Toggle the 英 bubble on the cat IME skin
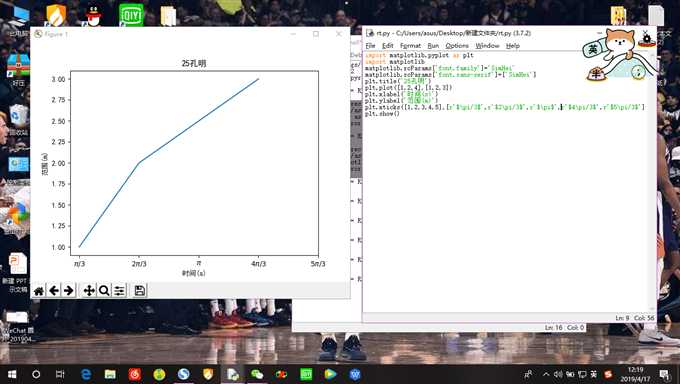This screenshot has height=384, width=680. click(x=592, y=49)
